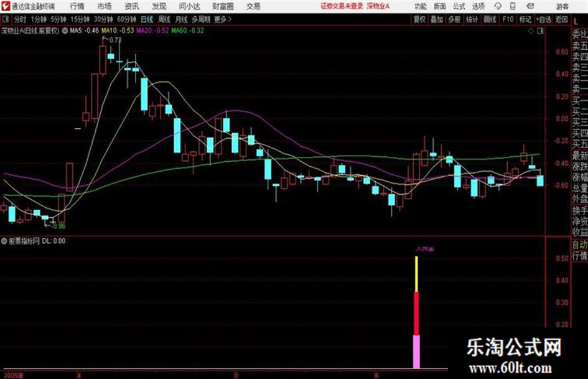Screen dimensions: 588x379
Task: Click the 游客 user label
Action: [x=562, y=6]
